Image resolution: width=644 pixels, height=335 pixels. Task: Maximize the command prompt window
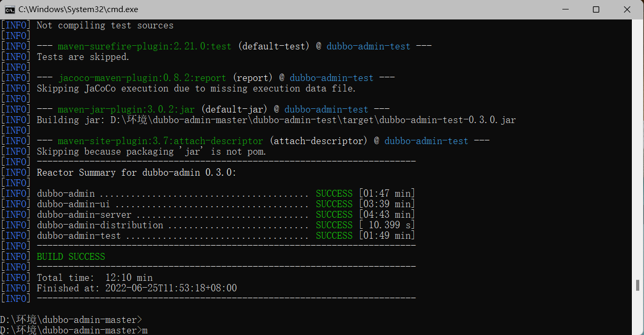tap(596, 9)
